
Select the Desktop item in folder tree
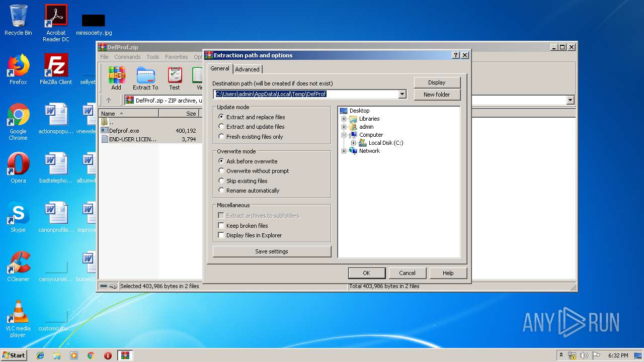(x=359, y=111)
